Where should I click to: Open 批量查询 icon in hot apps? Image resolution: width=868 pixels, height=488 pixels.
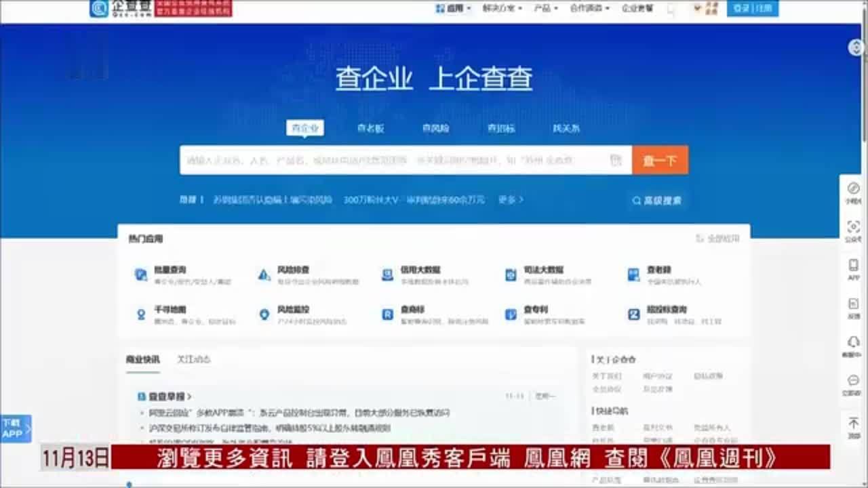tap(140, 274)
